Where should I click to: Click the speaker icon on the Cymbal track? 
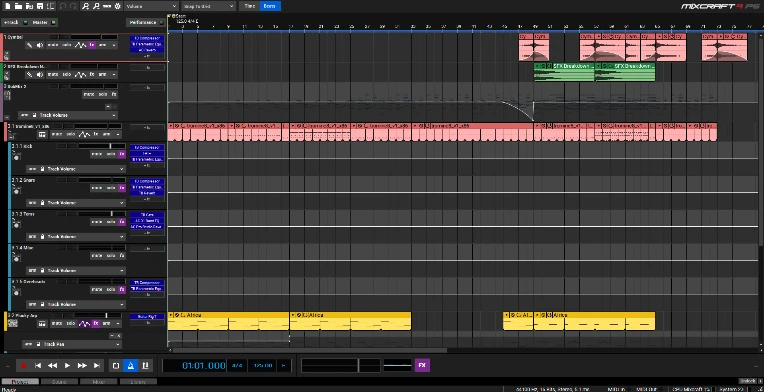pos(39,45)
